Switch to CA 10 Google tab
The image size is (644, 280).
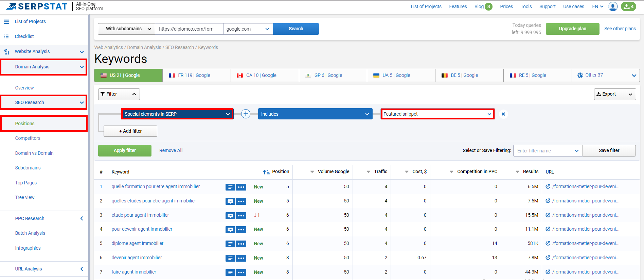(x=265, y=75)
